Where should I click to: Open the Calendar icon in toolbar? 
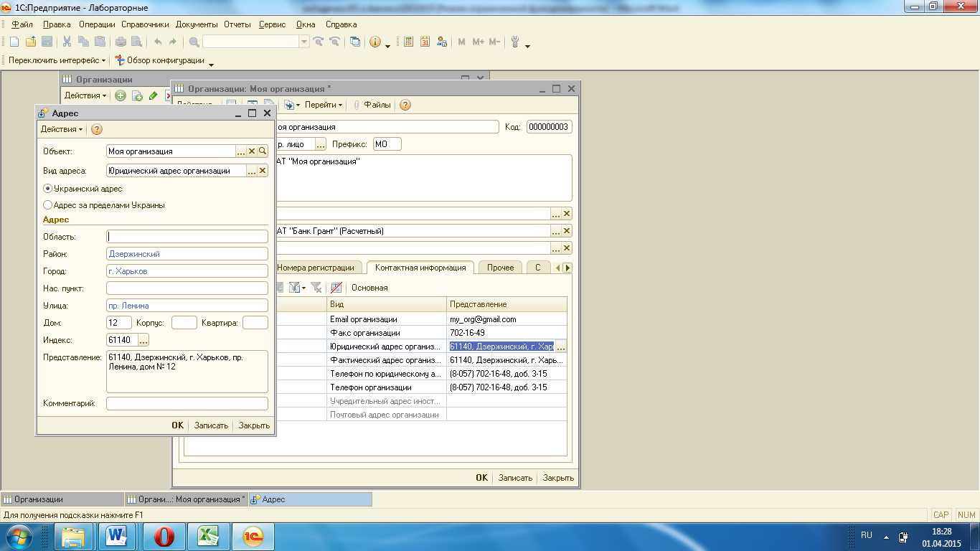coord(425,42)
